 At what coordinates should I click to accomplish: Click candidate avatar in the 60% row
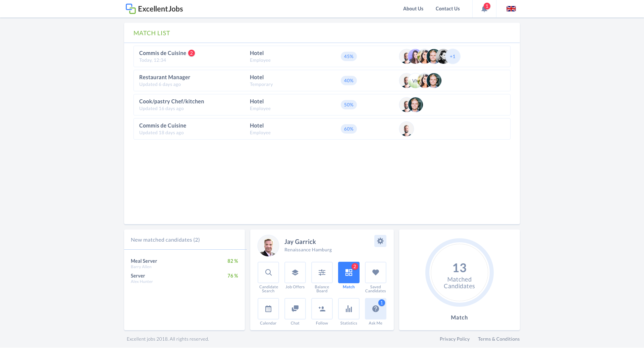pos(407,129)
